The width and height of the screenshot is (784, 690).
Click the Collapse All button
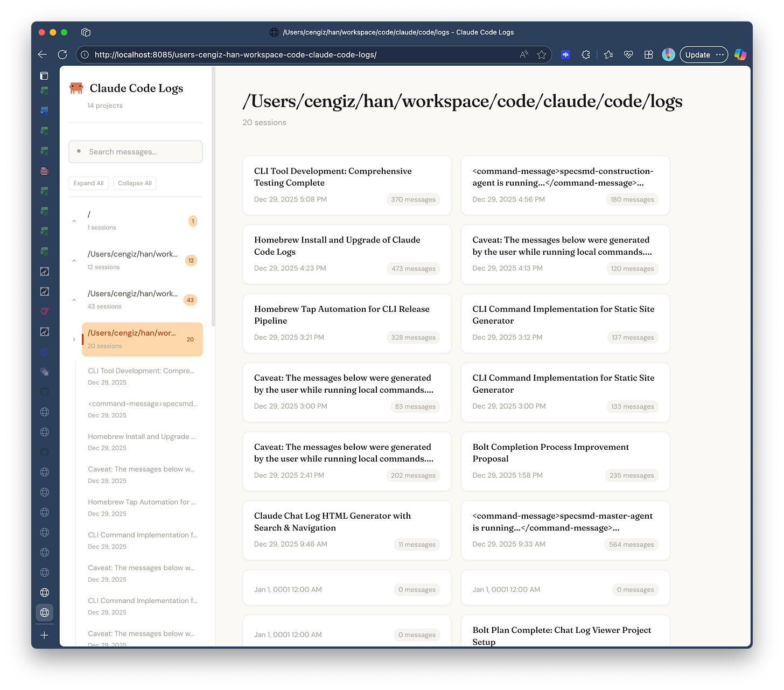tap(135, 183)
